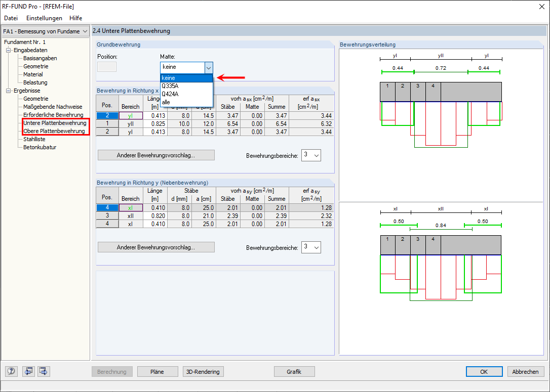The image size is (550, 392).
Task: Open Betonkubatur tree item
Action: 40,147
